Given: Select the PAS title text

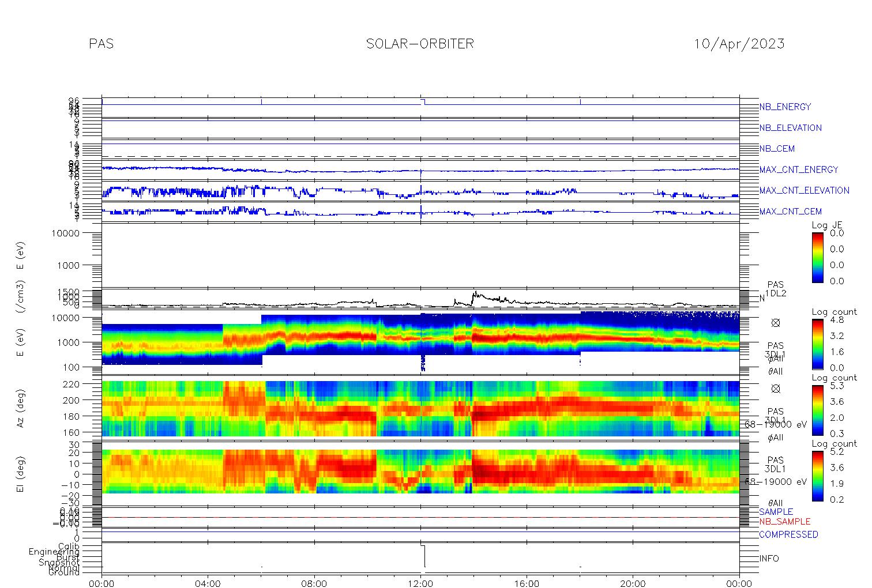Looking at the screenshot, I should (x=101, y=44).
